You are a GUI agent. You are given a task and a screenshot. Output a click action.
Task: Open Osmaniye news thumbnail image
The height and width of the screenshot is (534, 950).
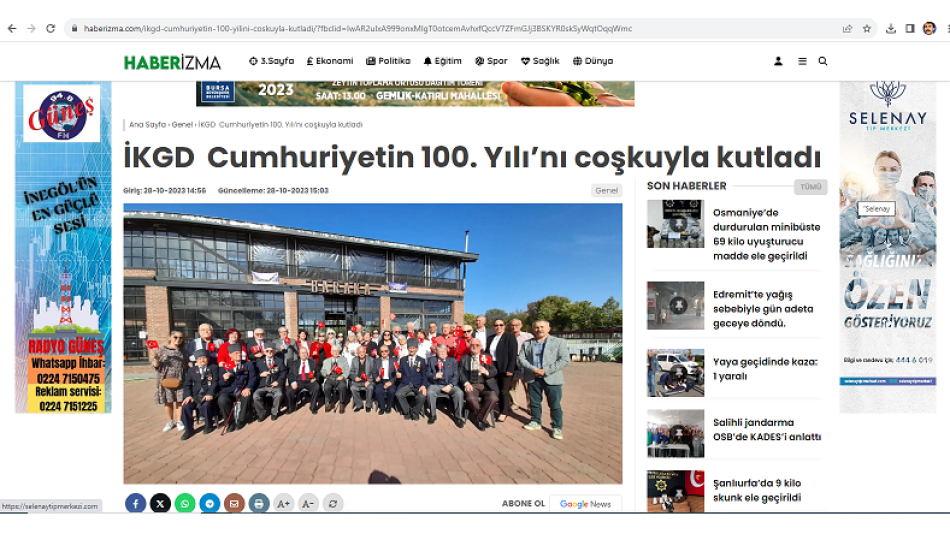pyautogui.click(x=676, y=223)
